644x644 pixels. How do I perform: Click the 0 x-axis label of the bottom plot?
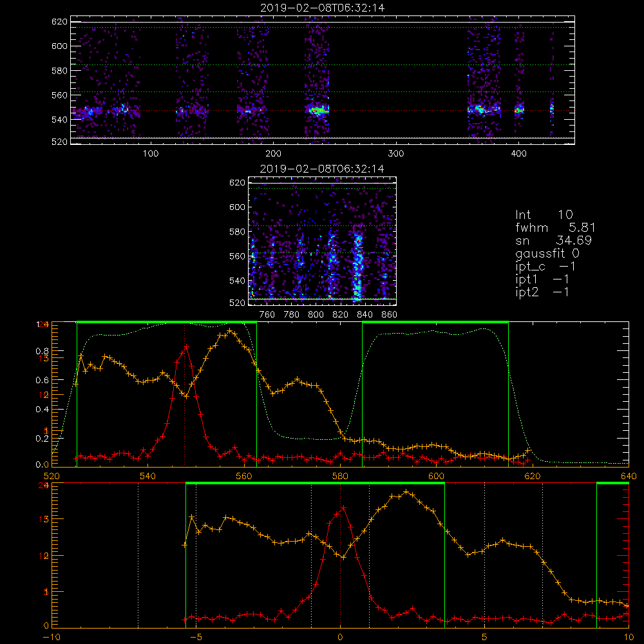click(x=340, y=637)
